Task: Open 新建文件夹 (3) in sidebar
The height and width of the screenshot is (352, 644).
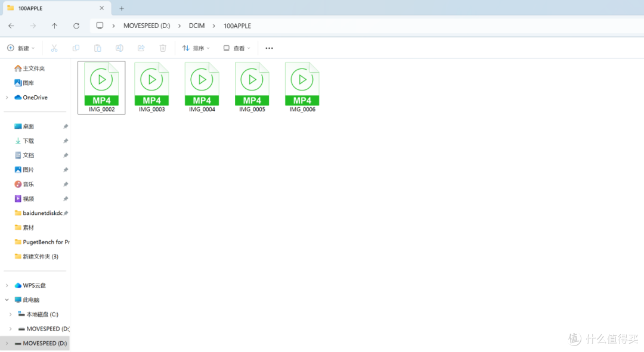Action: tap(36, 257)
